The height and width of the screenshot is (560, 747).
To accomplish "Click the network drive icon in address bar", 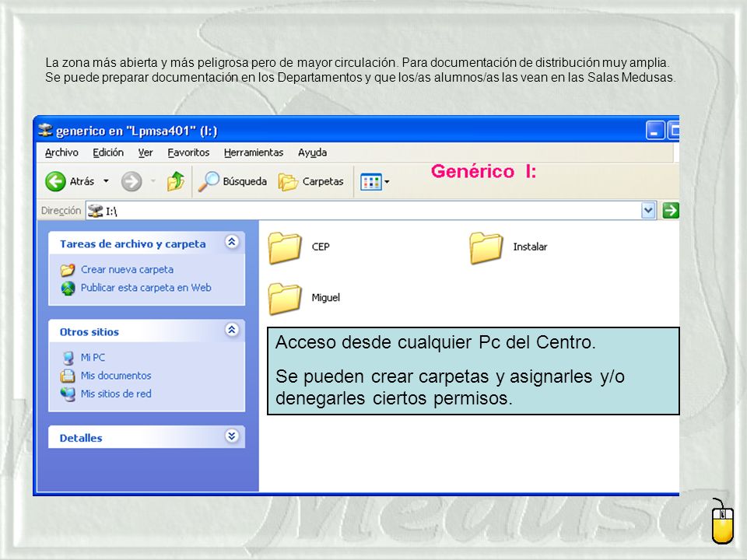I will (95, 211).
